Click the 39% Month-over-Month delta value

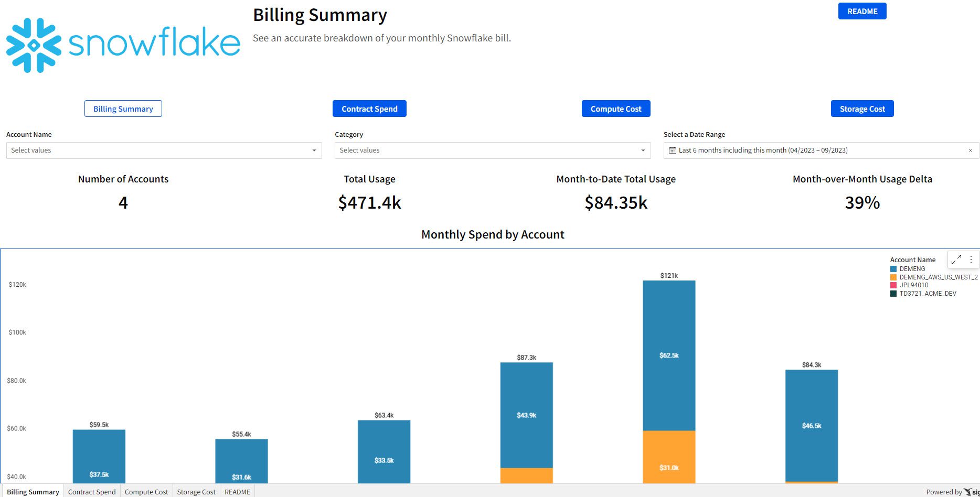point(862,202)
